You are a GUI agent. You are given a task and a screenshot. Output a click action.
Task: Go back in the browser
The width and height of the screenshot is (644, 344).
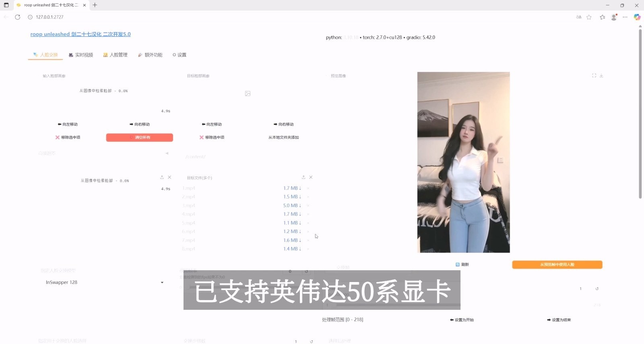click(x=6, y=17)
